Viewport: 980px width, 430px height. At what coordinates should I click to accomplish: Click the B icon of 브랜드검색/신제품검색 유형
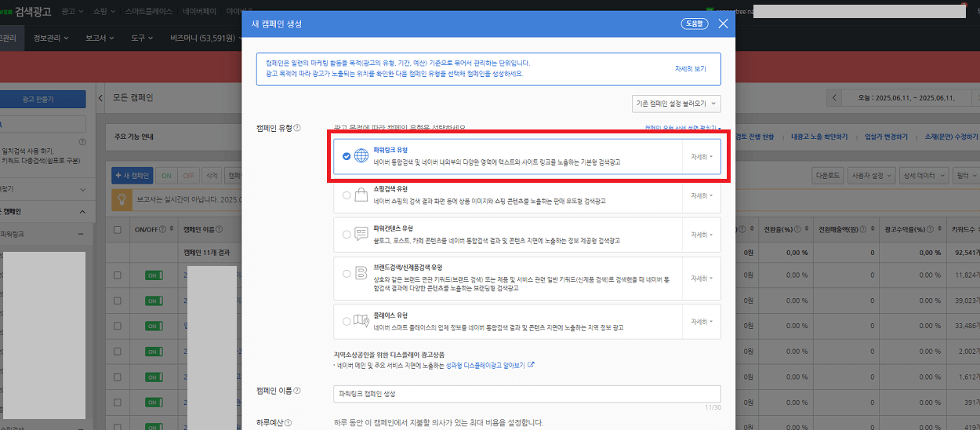click(361, 274)
